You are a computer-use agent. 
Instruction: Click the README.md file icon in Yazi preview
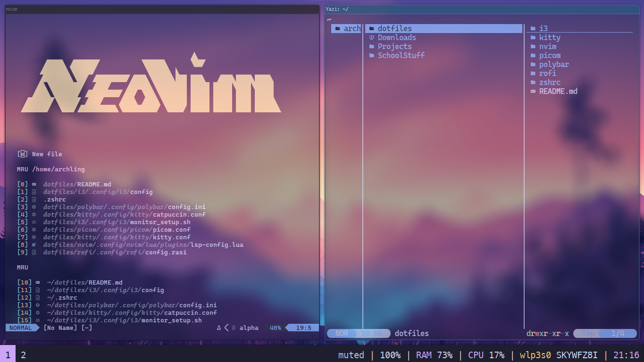[534, 91]
